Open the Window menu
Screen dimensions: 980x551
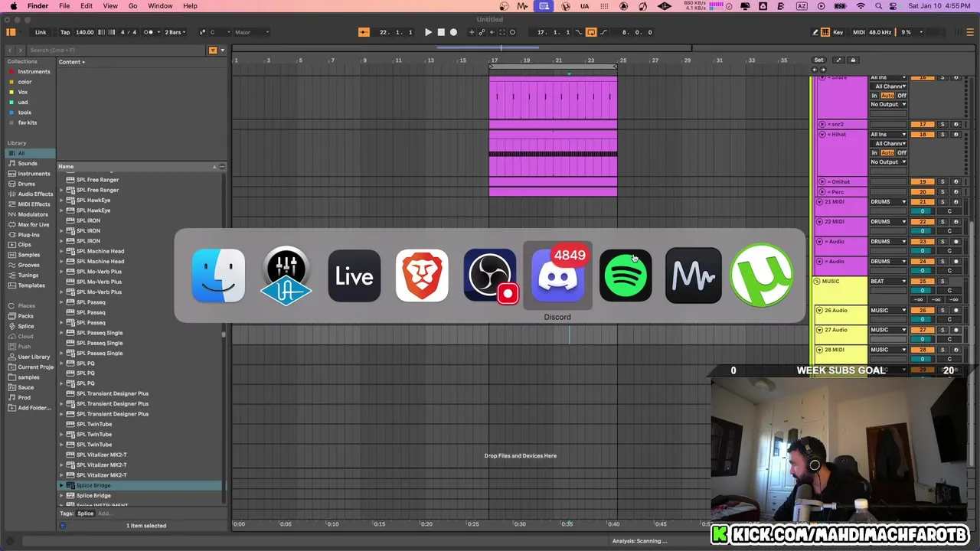click(160, 6)
